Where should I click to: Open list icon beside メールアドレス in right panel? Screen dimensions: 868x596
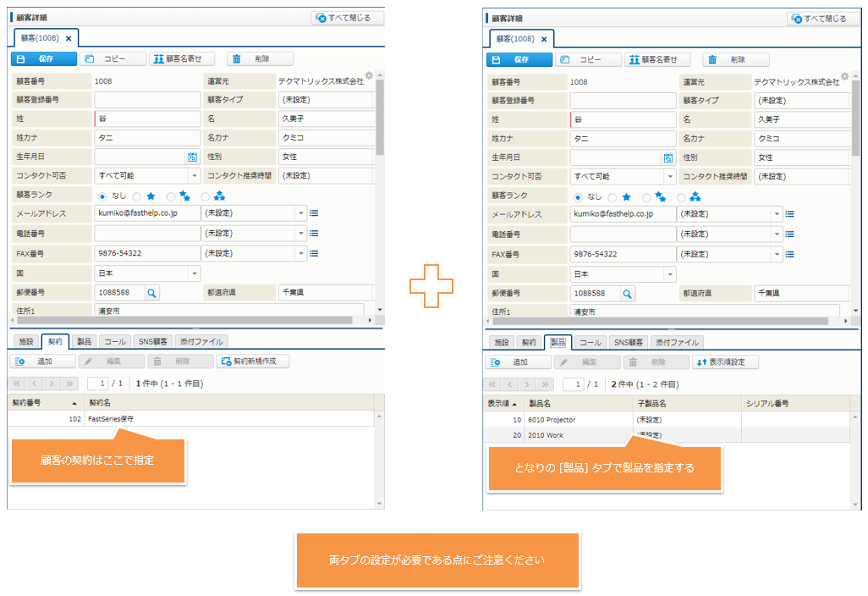pos(789,214)
